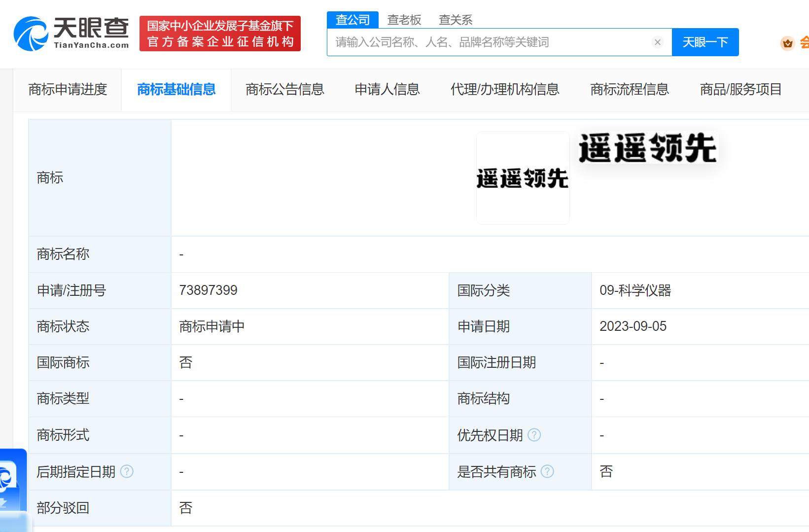This screenshot has width=809, height=532.
Task: Click the 天眼一下 search button
Action: point(705,42)
